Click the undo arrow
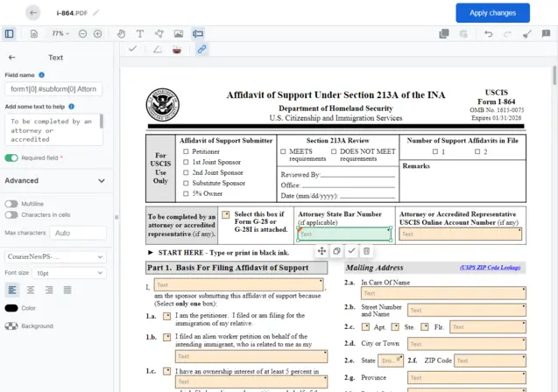Screen dimensions: 558x392 click(x=488, y=34)
